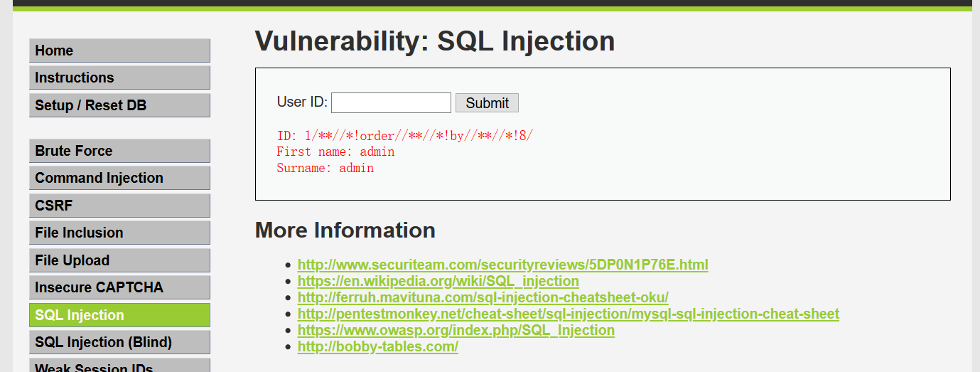980x372 pixels.
Task: Open the Command Injection module
Action: click(119, 178)
